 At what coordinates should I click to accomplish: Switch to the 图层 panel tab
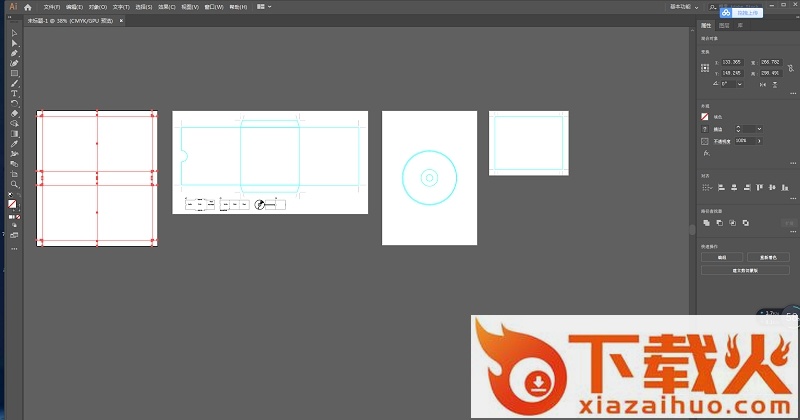coord(724,25)
